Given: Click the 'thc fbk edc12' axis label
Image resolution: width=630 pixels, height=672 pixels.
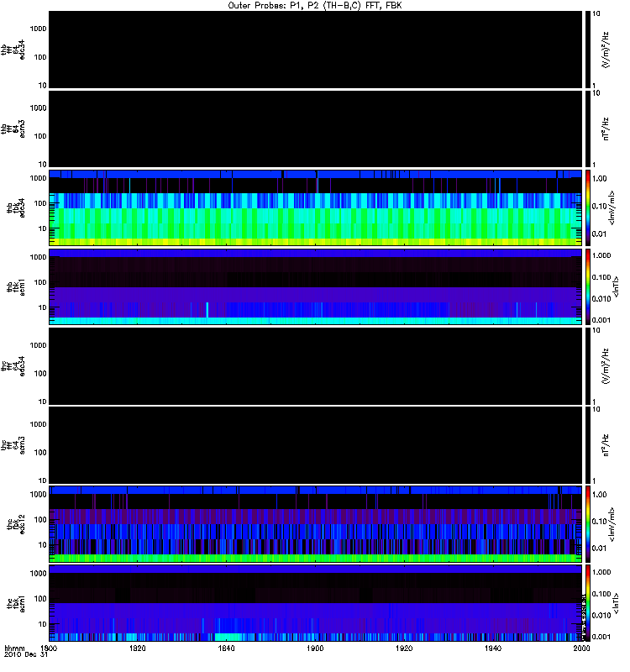Looking at the screenshot, I should [16, 524].
